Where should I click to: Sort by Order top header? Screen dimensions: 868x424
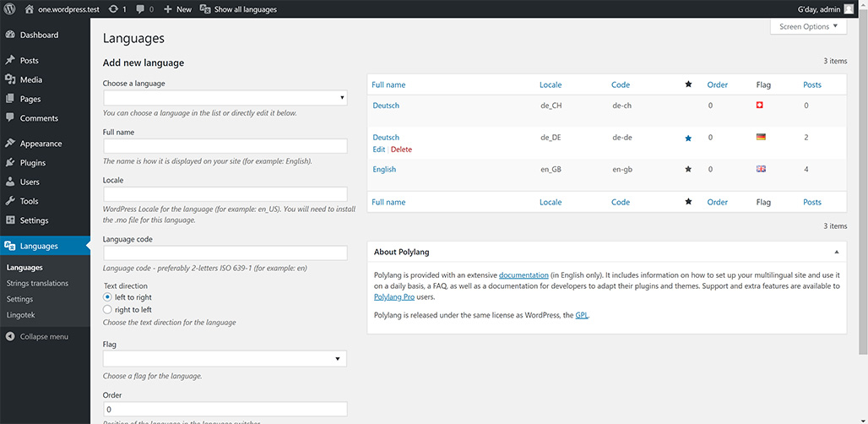pos(718,84)
